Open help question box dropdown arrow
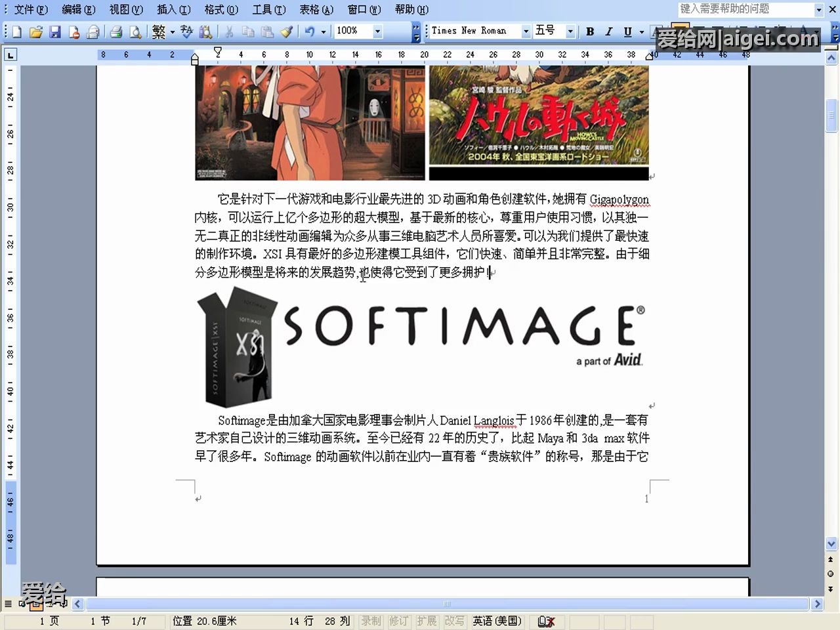Viewport: 840px width, 630px height. [818, 10]
